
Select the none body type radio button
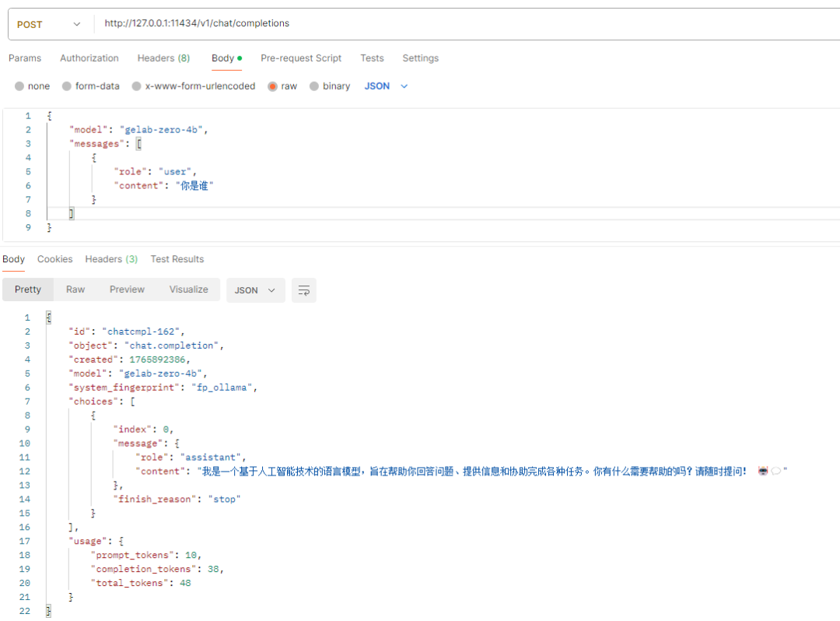click(x=20, y=86)
